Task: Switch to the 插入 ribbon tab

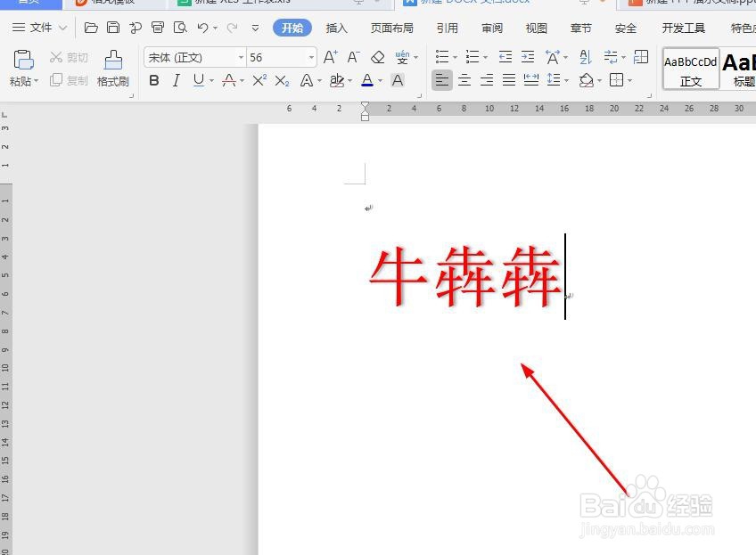Action: (x=336, y=28)
